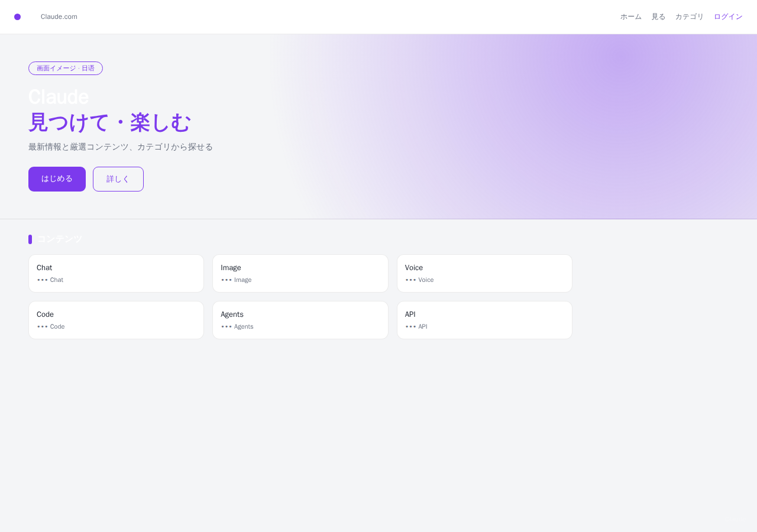
Task: Click the three-dot icon on Image card
Action: 227,280
